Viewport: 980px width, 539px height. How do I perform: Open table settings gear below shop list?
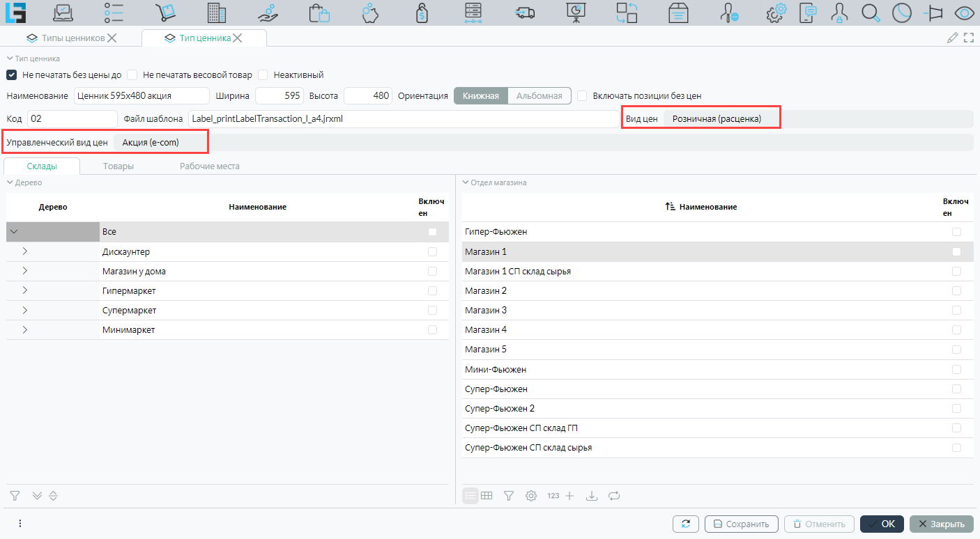click(531, 496)
